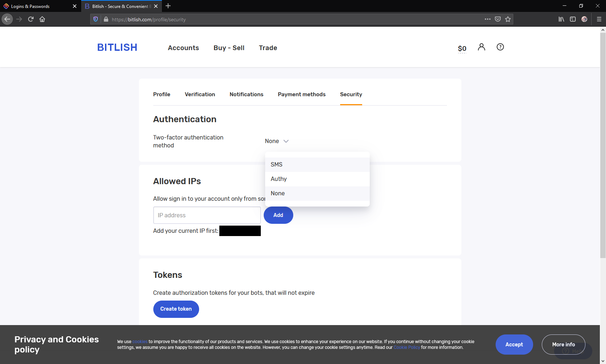Open a new browser tab
This screenshot has height=364, width=606.
pos(168,6)
